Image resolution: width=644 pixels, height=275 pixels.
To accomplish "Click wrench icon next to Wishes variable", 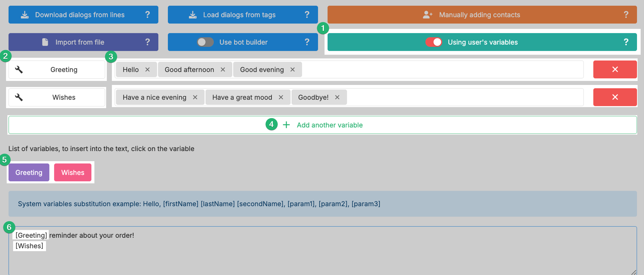I will 19,97.
